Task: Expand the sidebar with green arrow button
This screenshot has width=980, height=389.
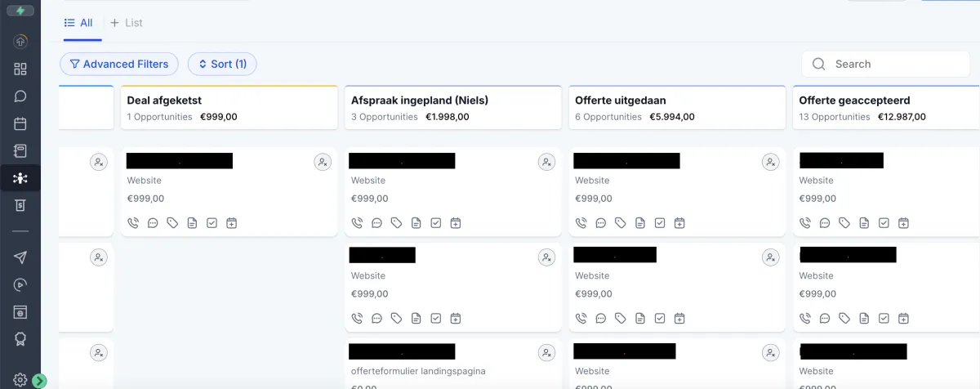Action: pyautogui.click(x=40, y=381)
